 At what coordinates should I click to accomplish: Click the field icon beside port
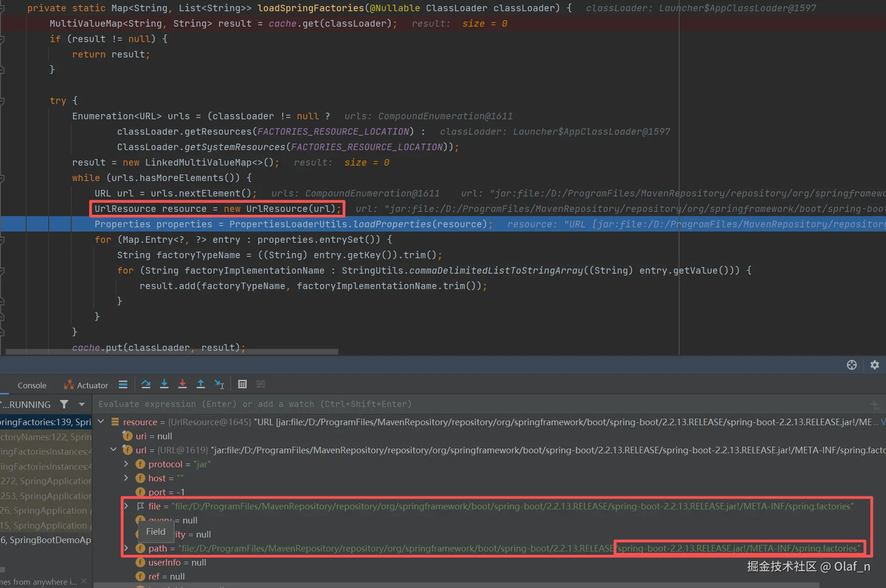(140, 492)
